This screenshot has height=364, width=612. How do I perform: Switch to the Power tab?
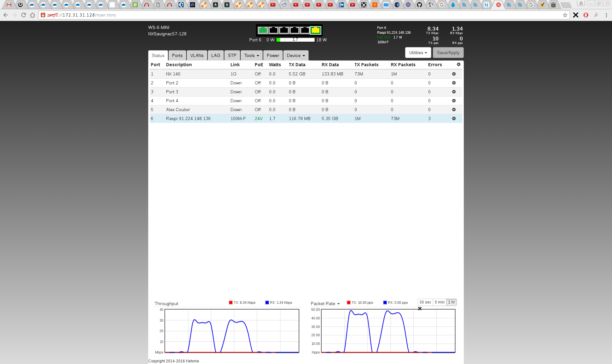[x=273, y=55]
